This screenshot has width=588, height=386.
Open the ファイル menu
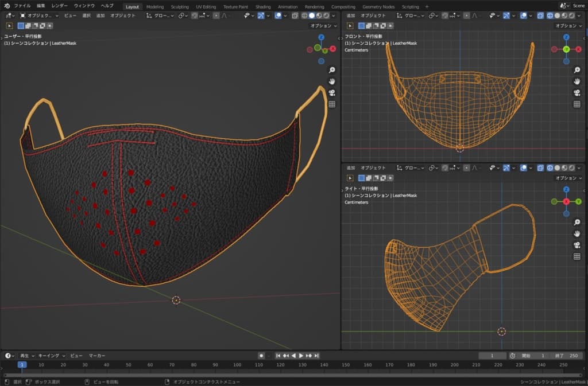[x=22, y=6]
